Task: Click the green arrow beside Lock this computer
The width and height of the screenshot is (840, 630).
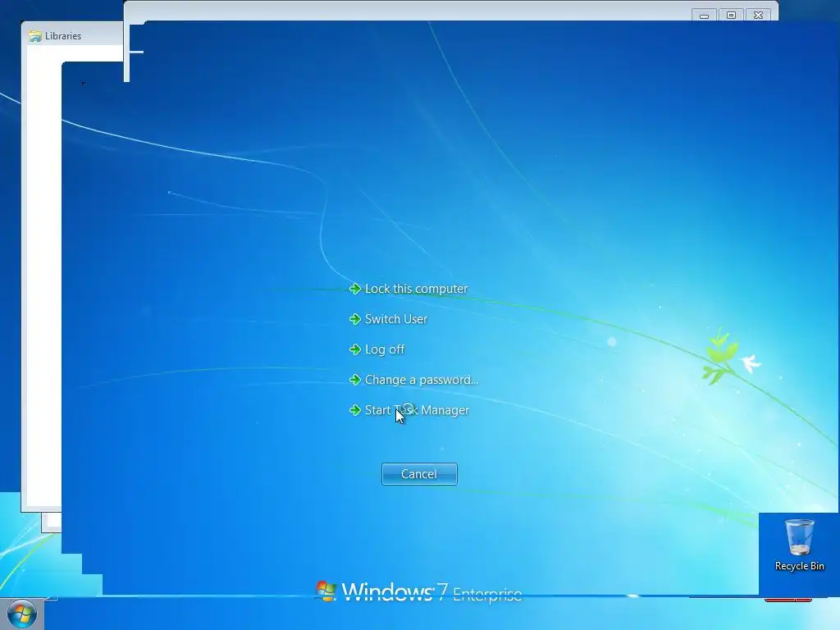Action: pos(354,289)
